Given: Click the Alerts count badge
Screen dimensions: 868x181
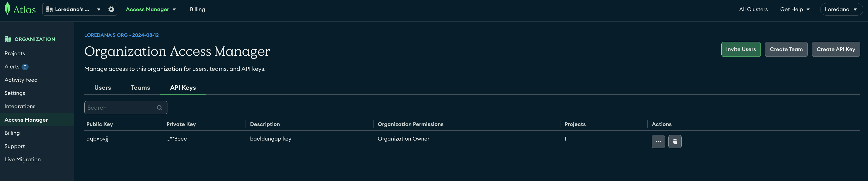Looking at the screenshot, I should point(25,67).
